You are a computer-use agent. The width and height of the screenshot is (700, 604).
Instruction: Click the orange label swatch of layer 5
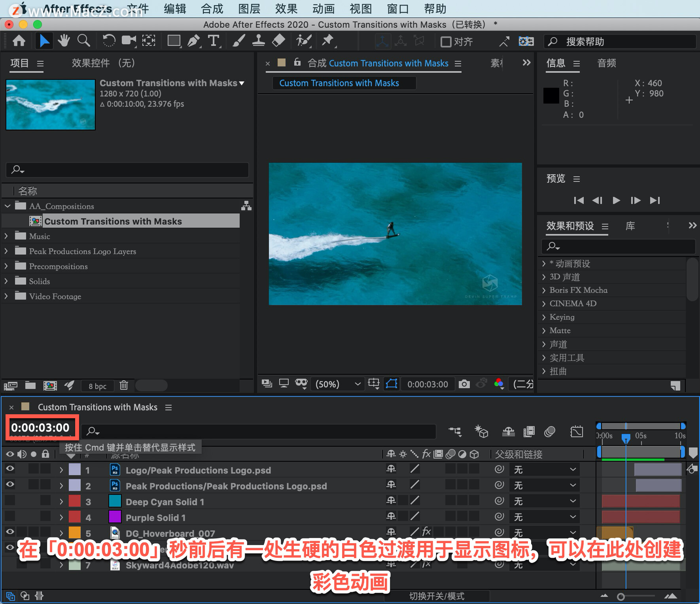(75, 533)
